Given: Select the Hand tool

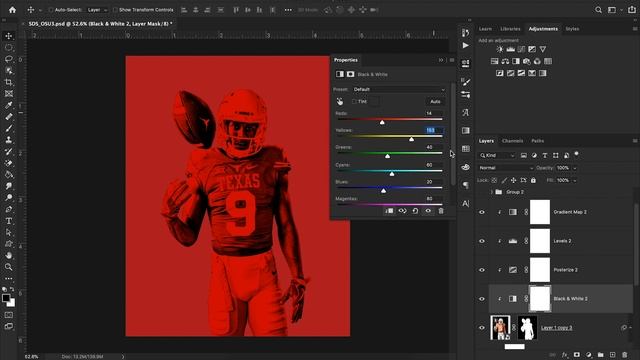Looking at the screenshot, I should pyautogui.click(x=9, y=256).
